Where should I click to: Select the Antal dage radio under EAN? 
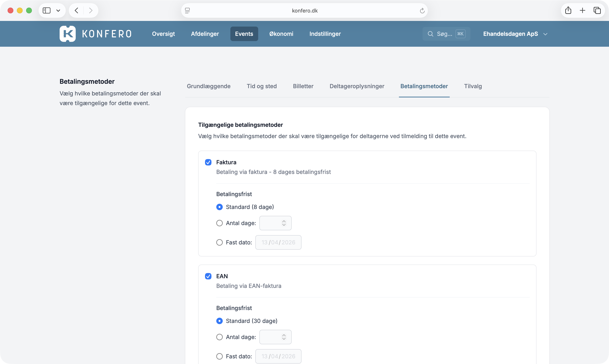tap(219, 337)
